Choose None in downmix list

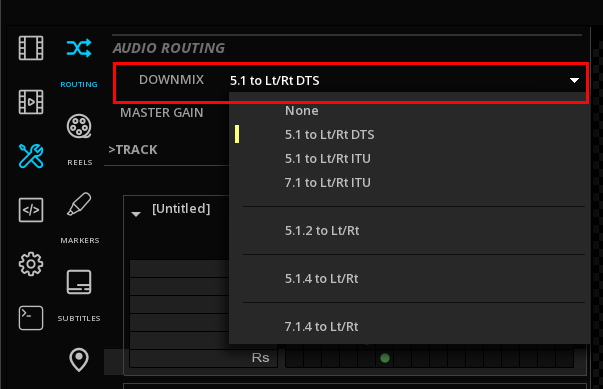[302, 111]
